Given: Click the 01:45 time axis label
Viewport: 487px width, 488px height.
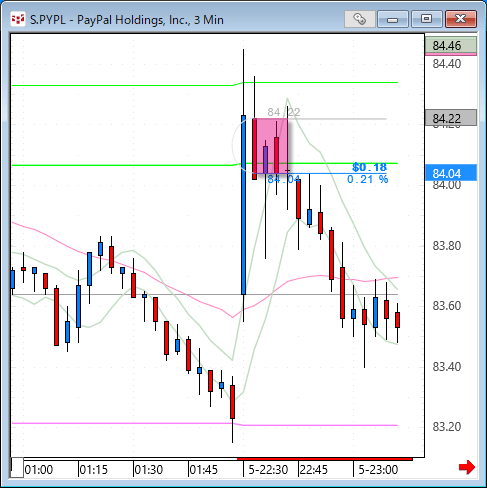Looking at the screenshot, I should [203, 470].
